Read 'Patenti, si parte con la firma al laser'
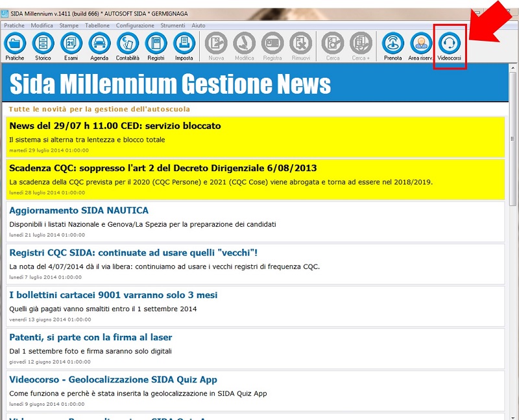The image size is (519, 420). (90, 338)
